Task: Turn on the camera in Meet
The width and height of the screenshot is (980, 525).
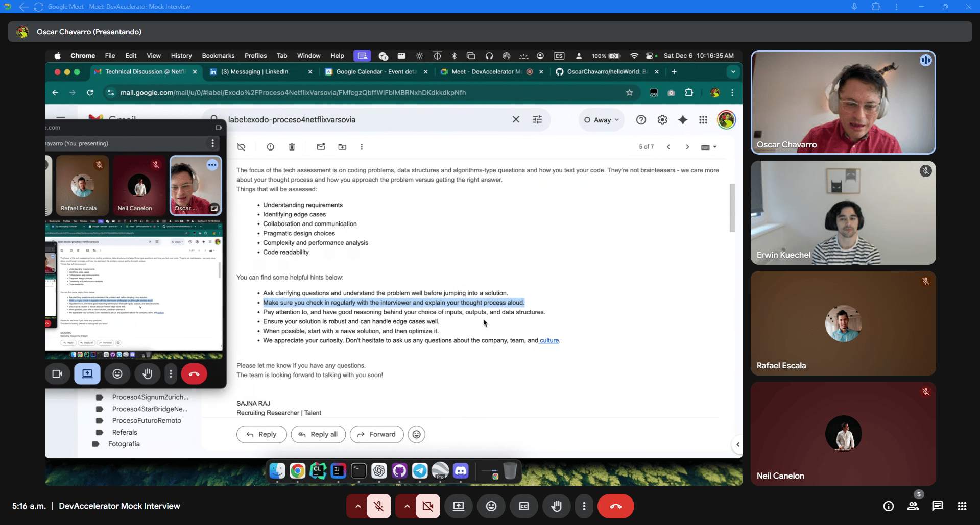Action: tap(427, 506)
